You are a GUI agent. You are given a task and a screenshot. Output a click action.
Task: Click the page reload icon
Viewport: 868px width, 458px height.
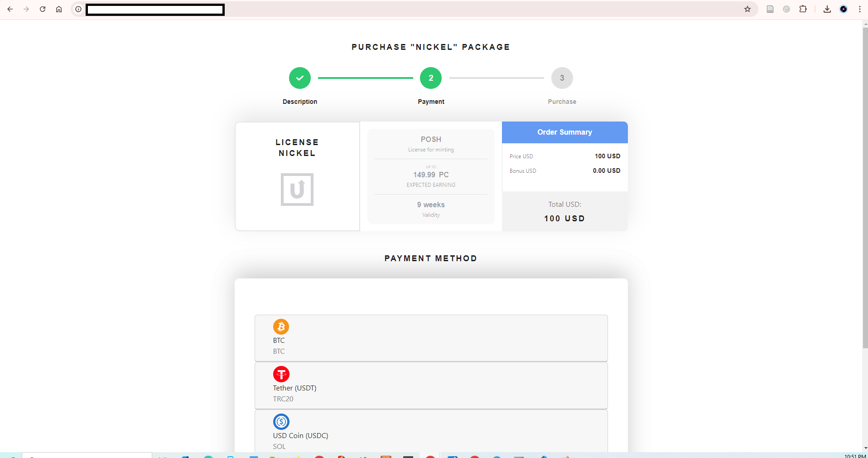(x=43, y=9)
